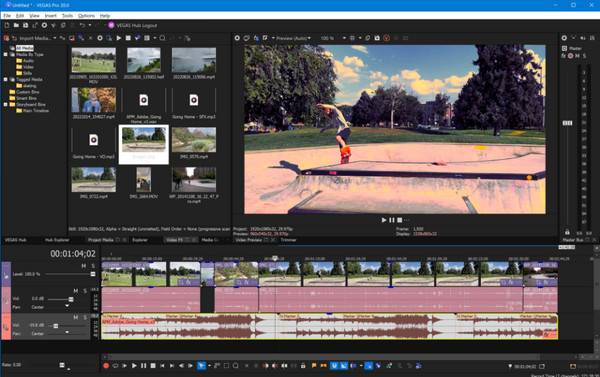The image size is (600, 377).
Task: Open the File menu
Action: [7, 16]
